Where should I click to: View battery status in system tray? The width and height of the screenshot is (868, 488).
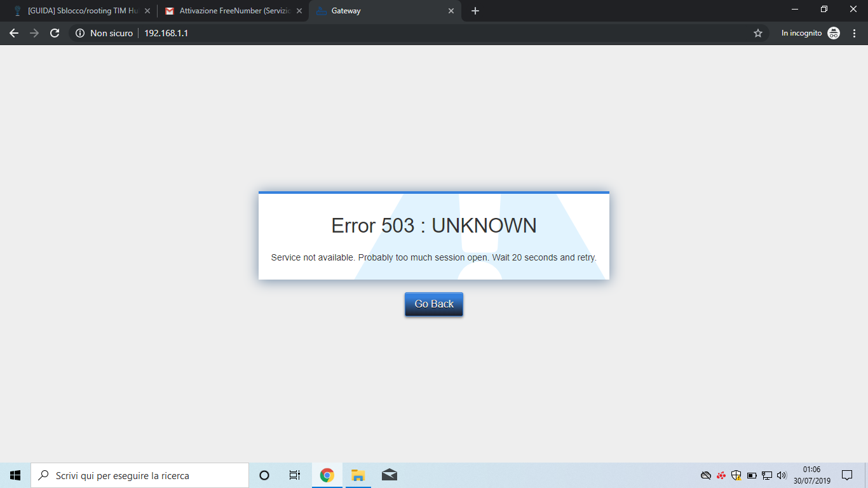(x=751, y=475)
